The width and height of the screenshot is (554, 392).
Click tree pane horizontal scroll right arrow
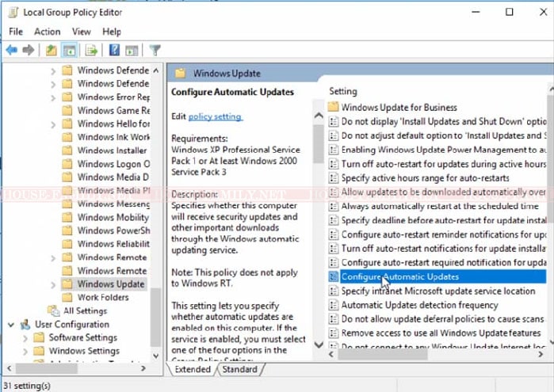[x=143, y=368]
